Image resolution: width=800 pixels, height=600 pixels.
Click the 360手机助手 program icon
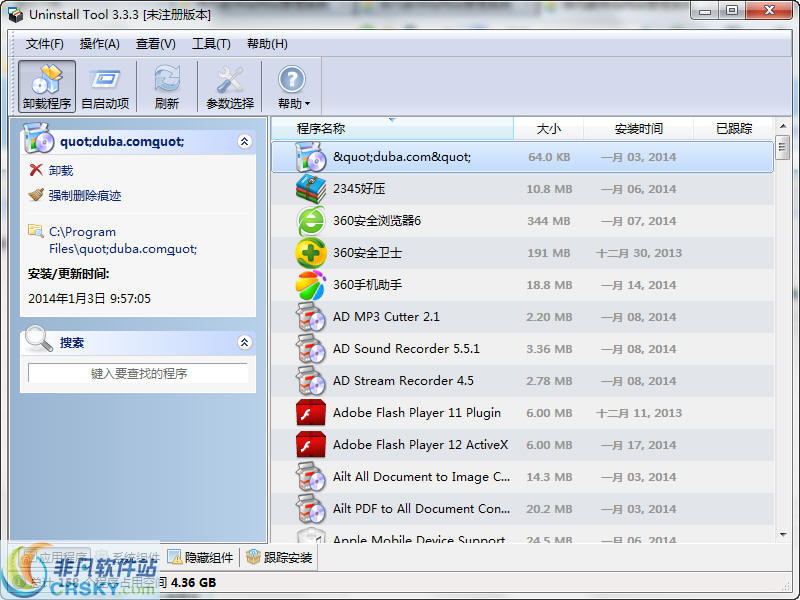tap(312, 285)
